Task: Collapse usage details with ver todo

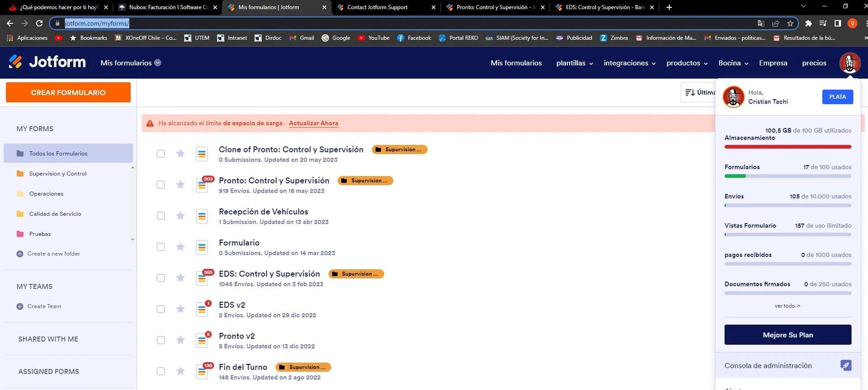Action: tap(788, 306)
